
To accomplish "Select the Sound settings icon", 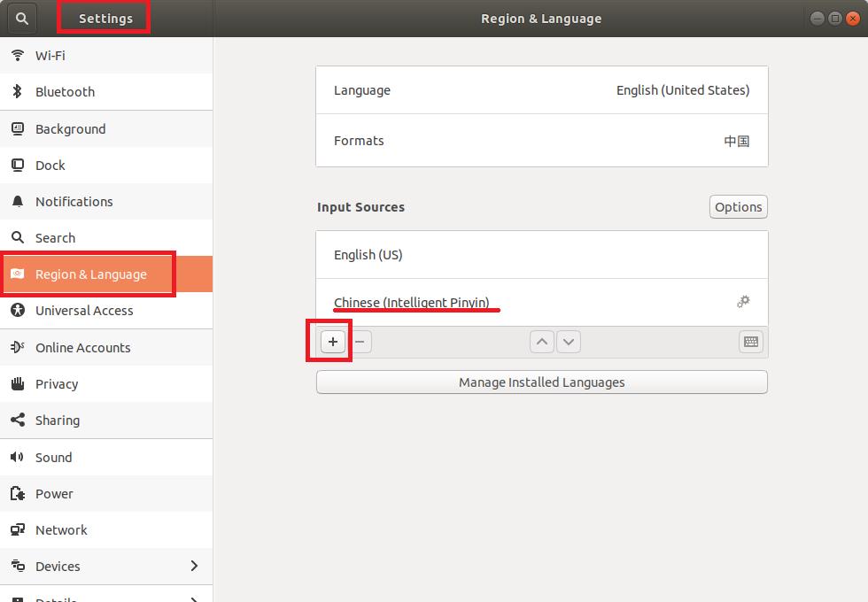I will coord(18,457).
